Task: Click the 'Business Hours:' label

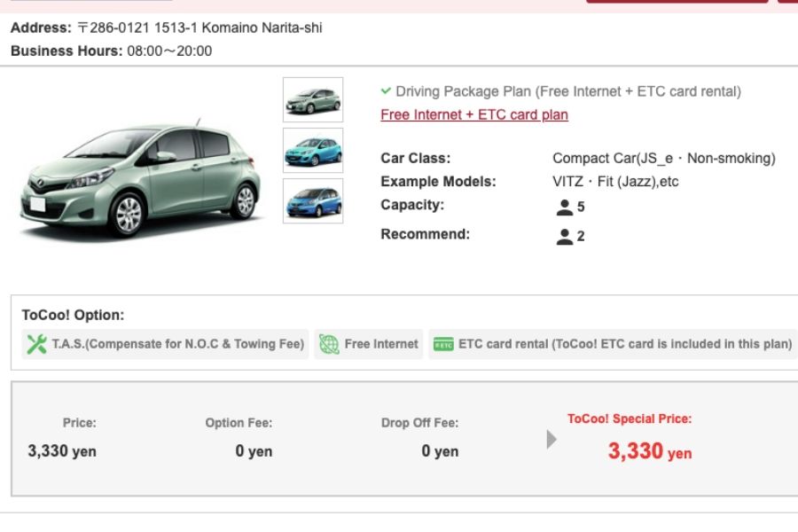Action: (x=66, y=51)
